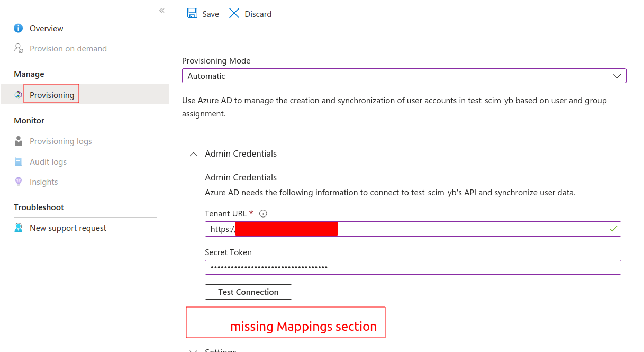Screen dimensions: 644x352
Task: Expand the Settings section
Action: 193,349
